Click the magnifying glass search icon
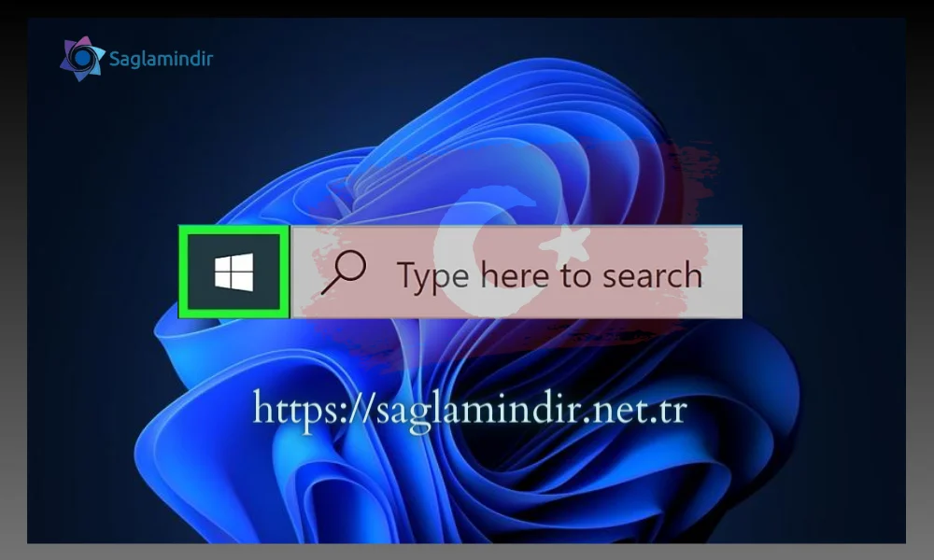The image size is (934, 560). click(344, 273)
